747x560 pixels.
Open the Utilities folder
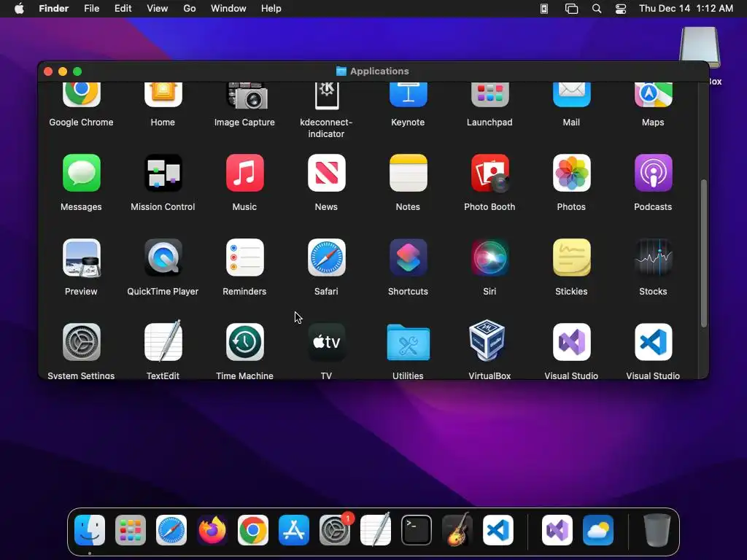pos(409,343)
